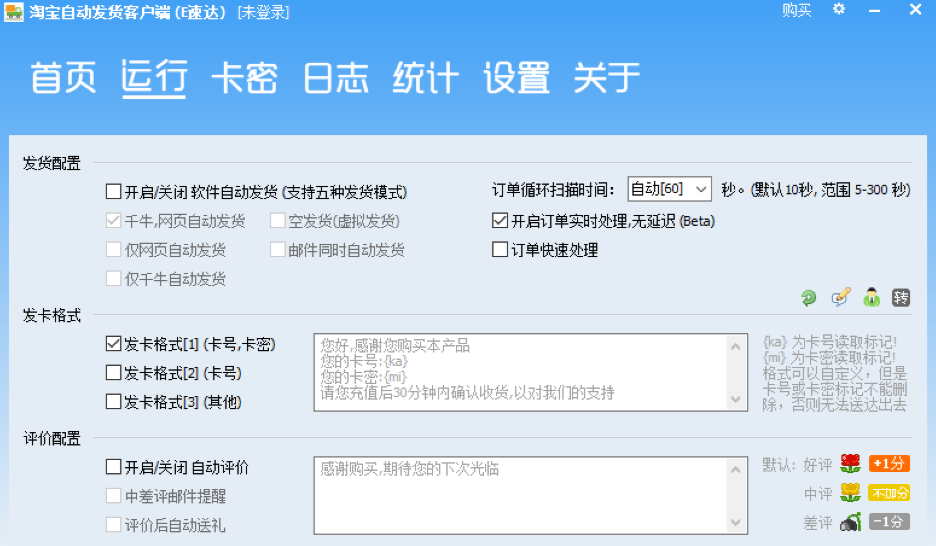Tick the 订单快速处理 checkbox
936x546 pixels.
coord(500,250)
